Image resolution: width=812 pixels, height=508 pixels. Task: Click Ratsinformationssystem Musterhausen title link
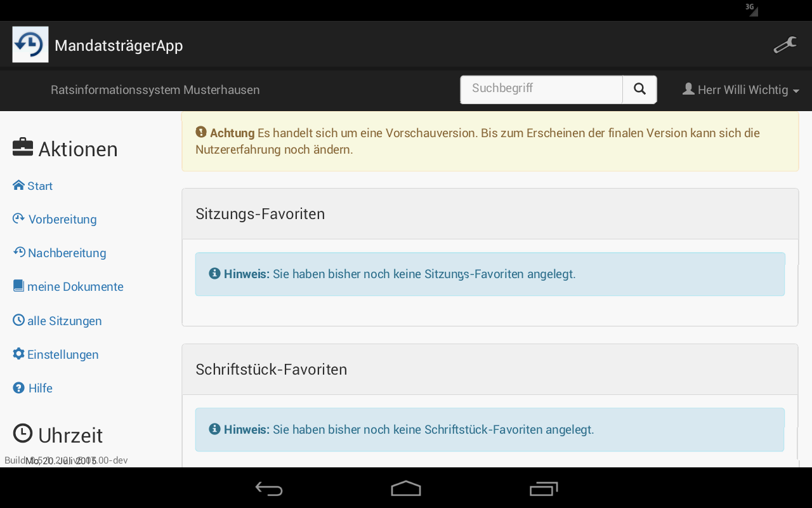tap(155, 90)
